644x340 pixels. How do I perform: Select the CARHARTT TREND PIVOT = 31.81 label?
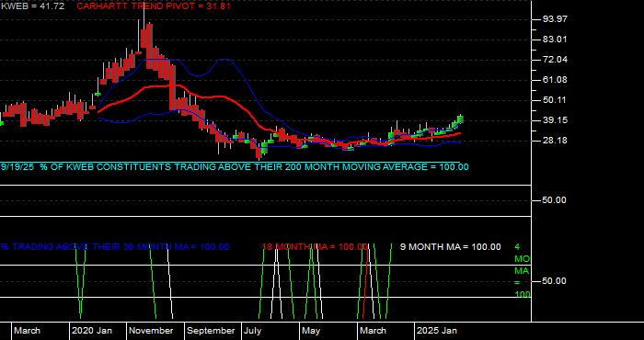[154, 6]
